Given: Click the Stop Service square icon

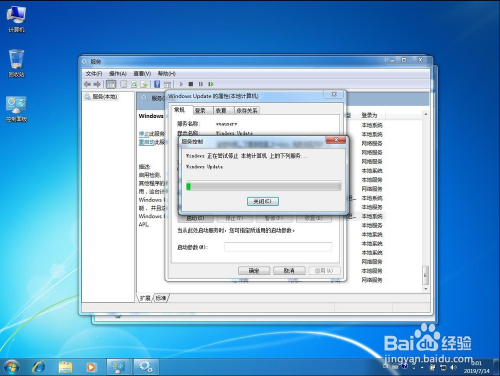Looking at the screenshot, I should pyautogui.click(x=191, y=84).
